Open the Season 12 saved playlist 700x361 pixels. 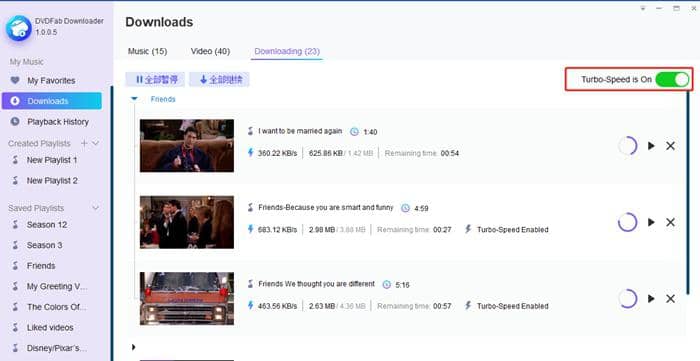pos(46,224)
